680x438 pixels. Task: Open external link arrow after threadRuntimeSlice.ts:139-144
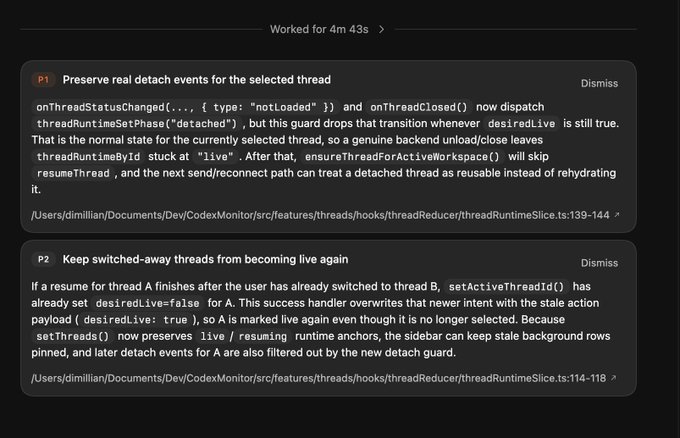coord(616,215)
